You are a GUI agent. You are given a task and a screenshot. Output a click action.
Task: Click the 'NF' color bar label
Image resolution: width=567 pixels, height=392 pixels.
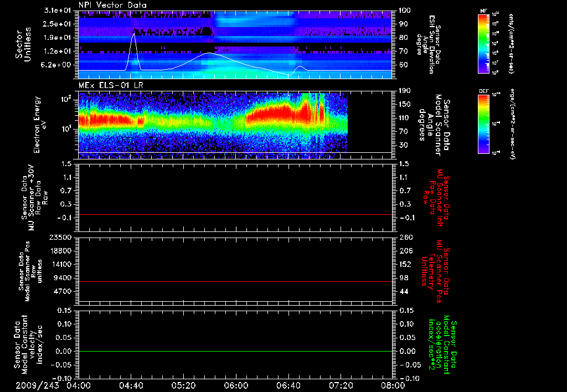point(483,11)
